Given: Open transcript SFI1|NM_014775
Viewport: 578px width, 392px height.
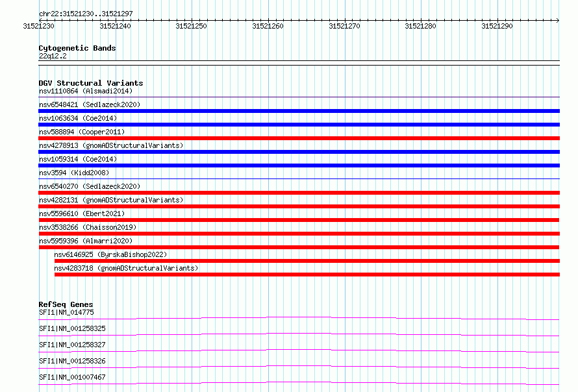Looking at the screenshot, I should click(x=66, y=312).
